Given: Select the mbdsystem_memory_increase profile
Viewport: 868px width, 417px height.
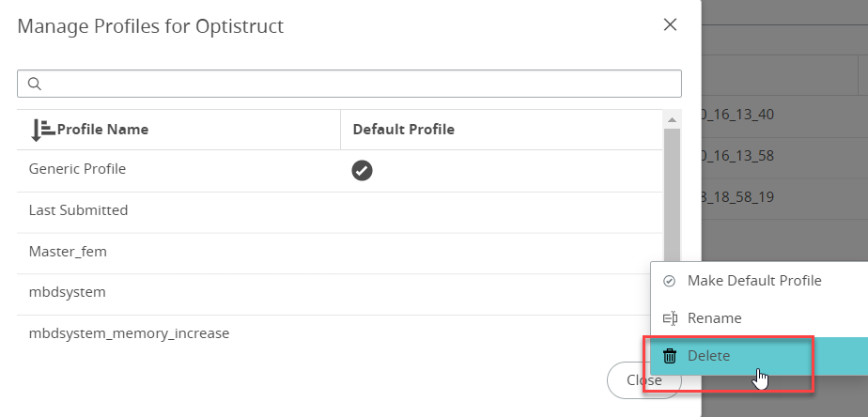Looking at the screenshot, I should pos(129,333).
